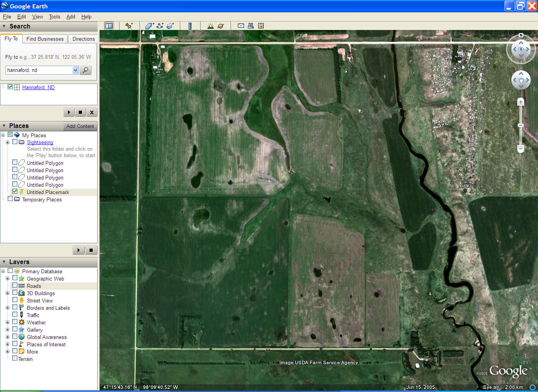The height and width of the screenshot is (392, 538).
Task: Uncheck the Hannaford, ND result checkbox
Action: pyautogui.click(x=10, y=87)
